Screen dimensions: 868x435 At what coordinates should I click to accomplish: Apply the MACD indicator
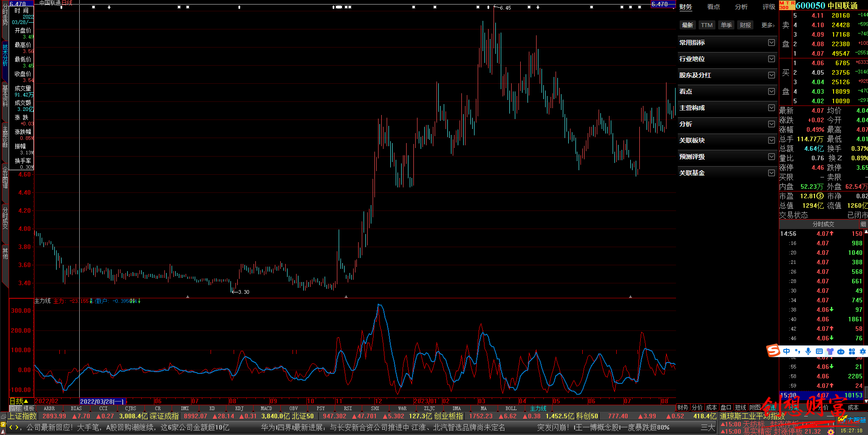pyautogui.click(x=266, y=408)
